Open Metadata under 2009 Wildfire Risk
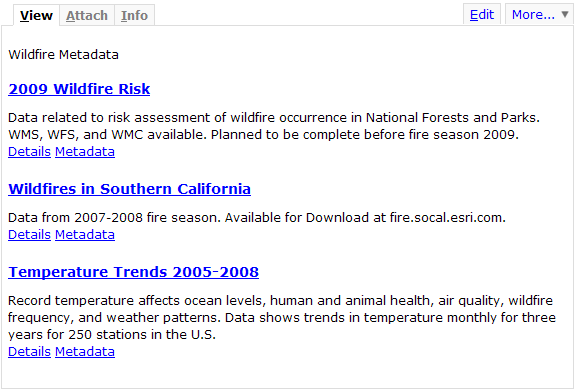The image size is (575, 390). pyautogui.click(x=85, y=151)
